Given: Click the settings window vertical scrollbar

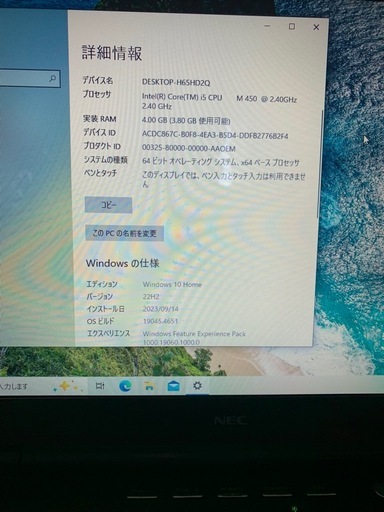Looking at the screenshot, I should [x=320, y=165].
